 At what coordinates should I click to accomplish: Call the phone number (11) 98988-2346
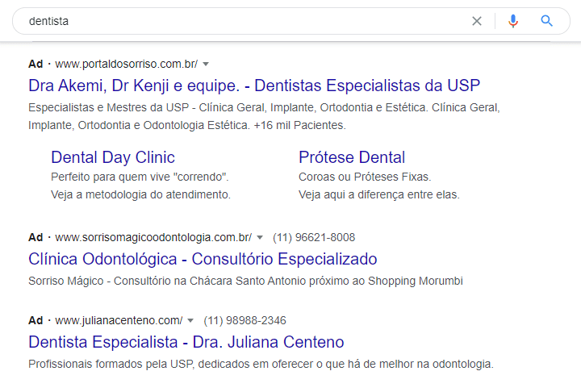click(245, 320)
